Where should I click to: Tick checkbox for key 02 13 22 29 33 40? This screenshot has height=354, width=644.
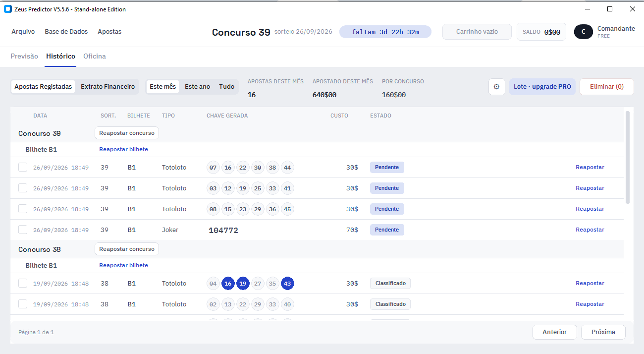(23, 304)
